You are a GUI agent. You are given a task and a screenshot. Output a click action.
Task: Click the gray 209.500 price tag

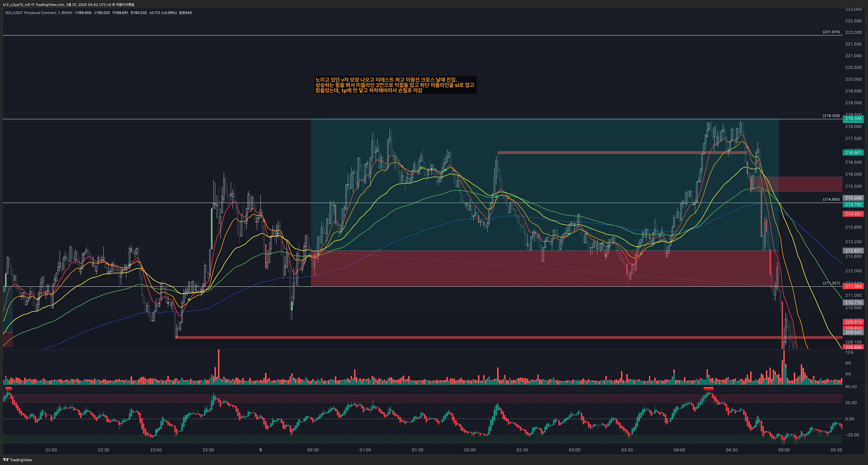(x=853, y=333)
